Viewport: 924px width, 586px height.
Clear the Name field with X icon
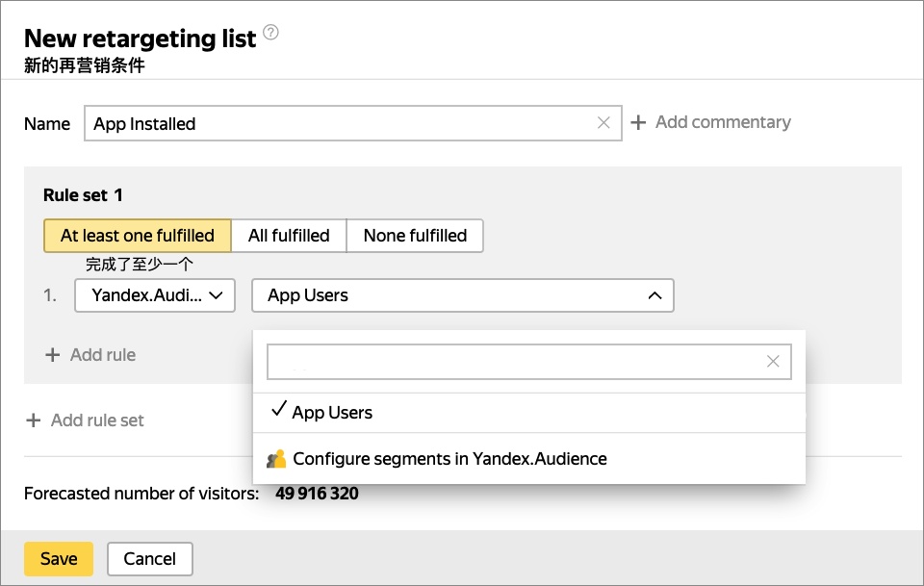click(603, 122)
